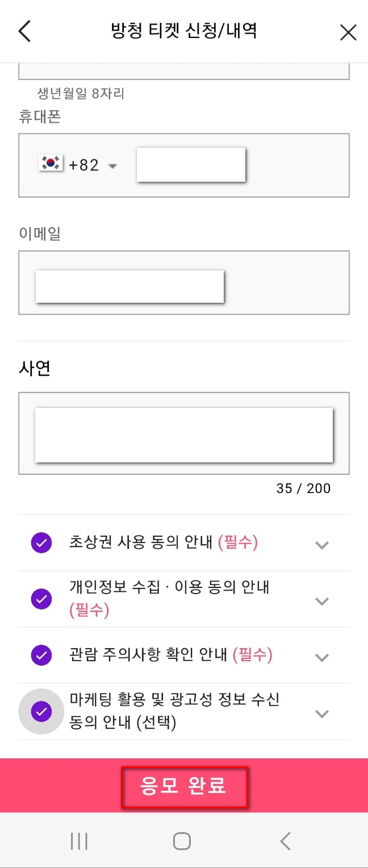Expand the 초상권 사용 동의 details

point(322,545)
